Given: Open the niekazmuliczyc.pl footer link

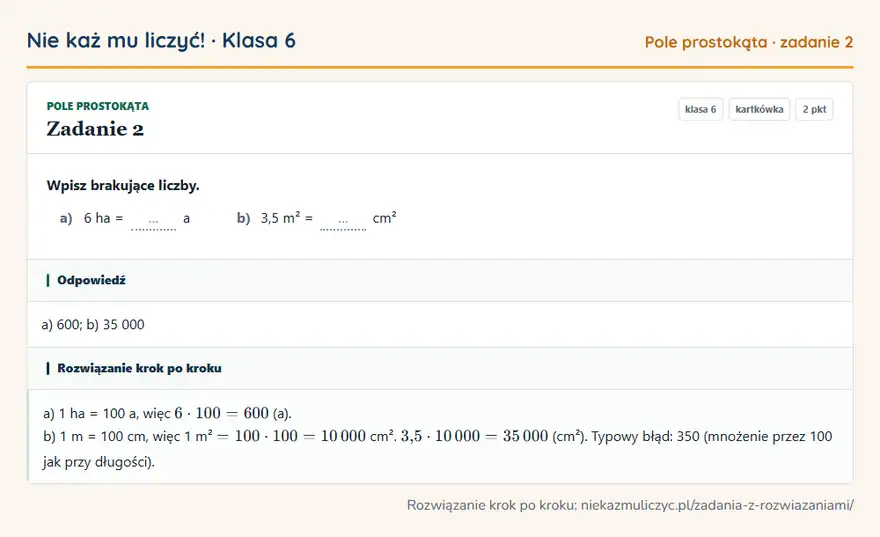Looking at the screenshot, I should pos(717,505).
